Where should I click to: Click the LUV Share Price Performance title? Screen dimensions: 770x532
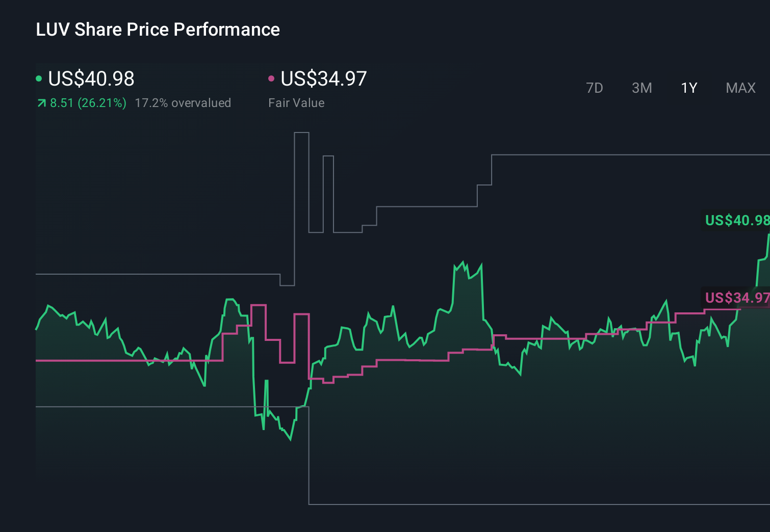158,30
